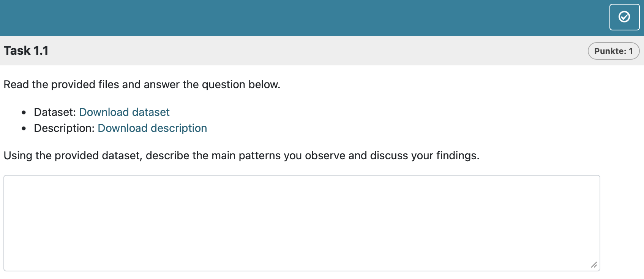Click the textarea resize handle
644x279 pixels.
tap(594, 265)
